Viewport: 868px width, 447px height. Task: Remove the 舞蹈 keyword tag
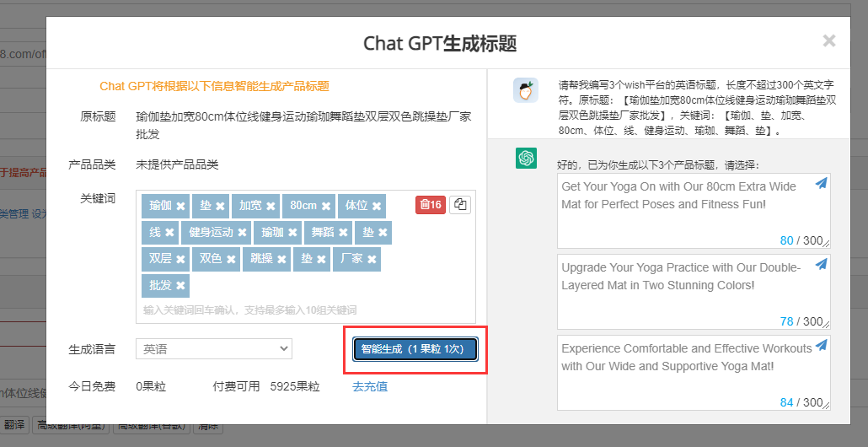pos(343,233)
